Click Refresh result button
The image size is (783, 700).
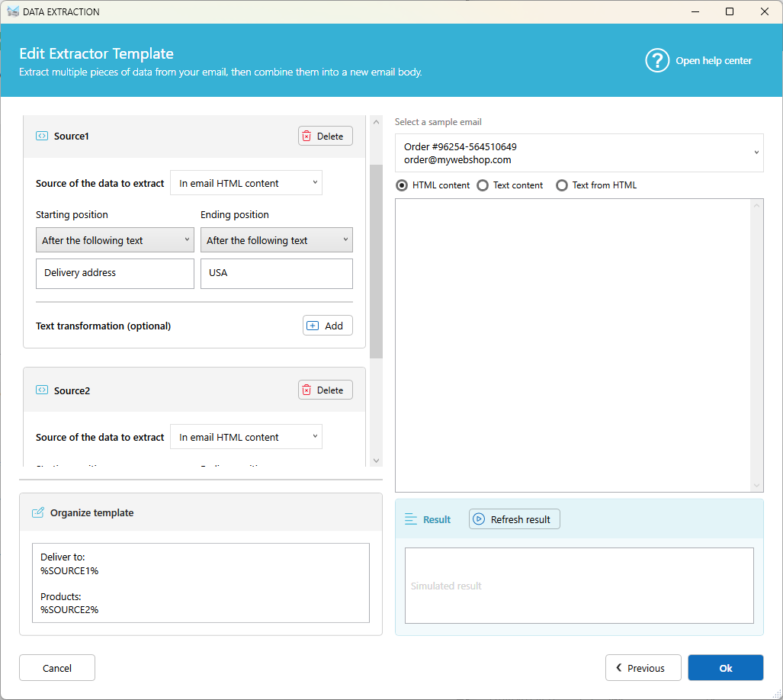515,519
